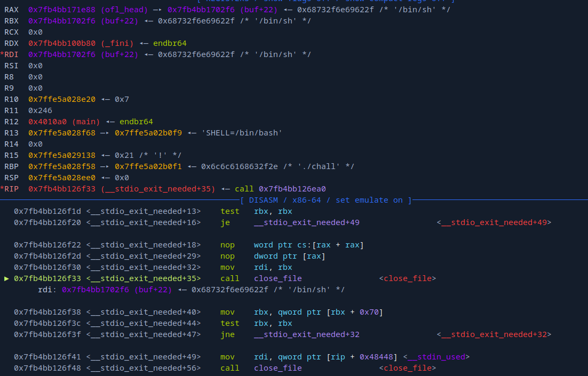This screenshot has width=588, height=376.
Task: Click the R10 stack address 0x7ffe5a028e20
Action: [62, 99]
